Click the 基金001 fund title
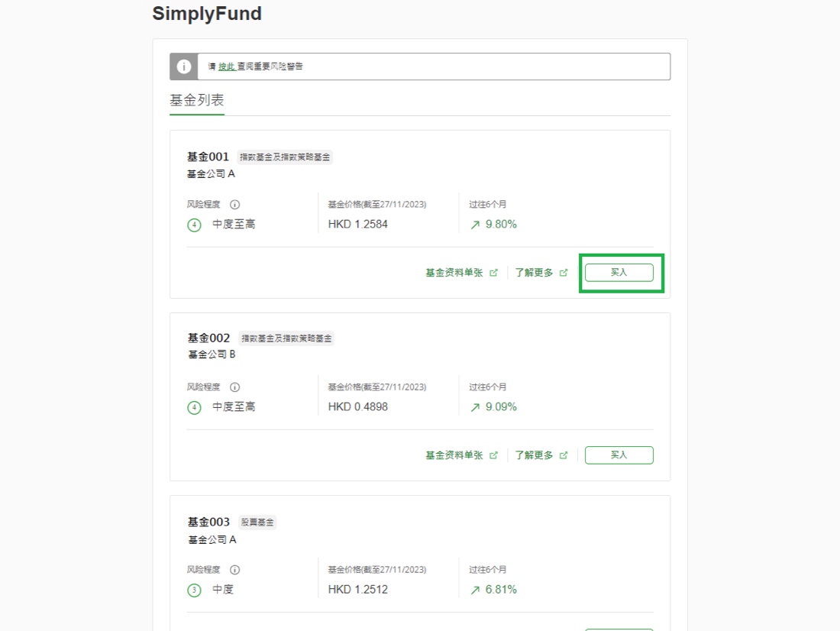 point(208,157)
